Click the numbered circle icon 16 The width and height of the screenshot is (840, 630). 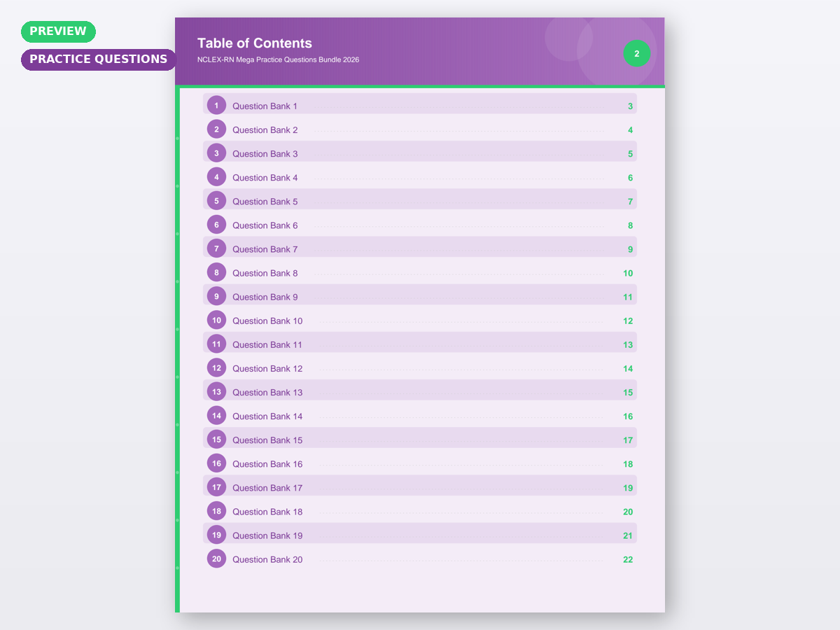point(216,463)
